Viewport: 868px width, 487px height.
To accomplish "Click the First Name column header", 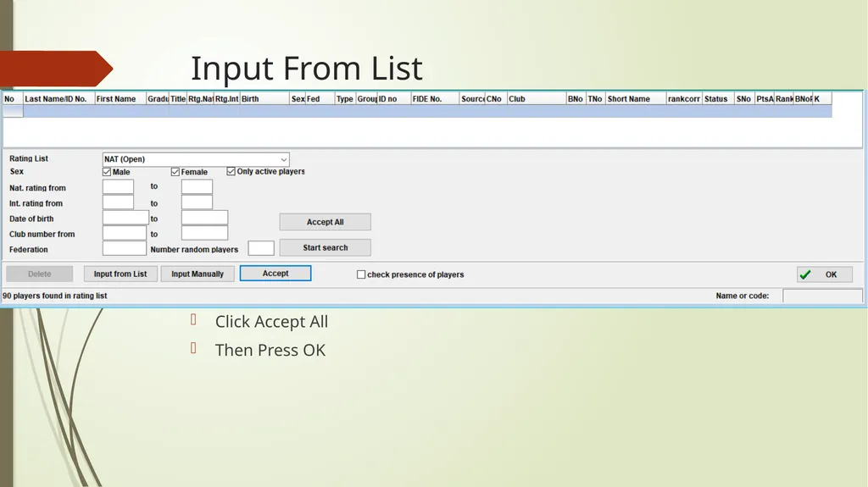I will click(x=120, y=99).
